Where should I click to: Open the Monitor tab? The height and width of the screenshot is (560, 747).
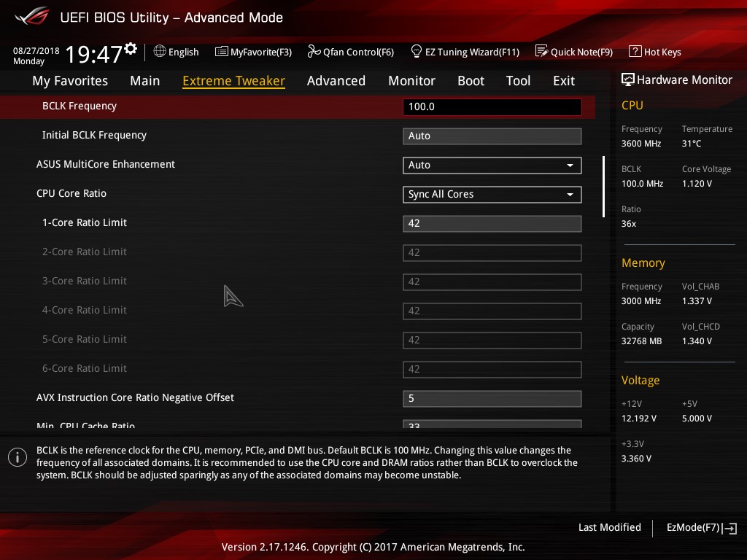[411, 81]
